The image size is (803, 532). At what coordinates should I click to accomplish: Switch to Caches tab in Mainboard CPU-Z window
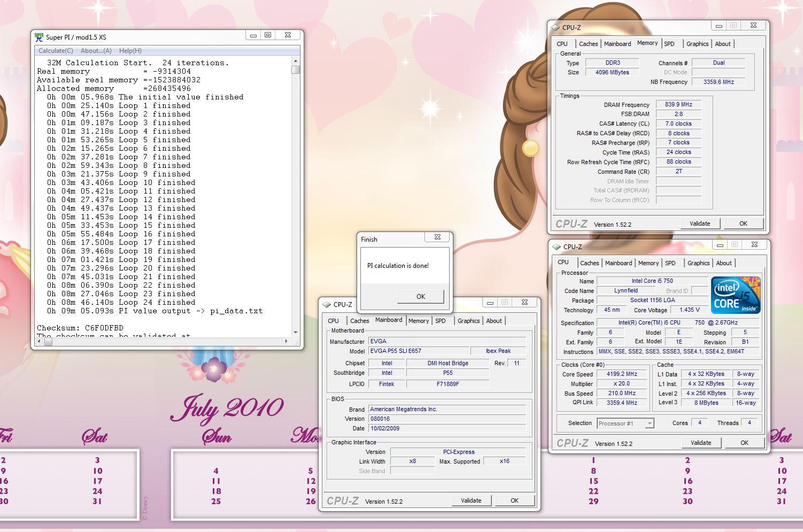(x=359, y=321)
